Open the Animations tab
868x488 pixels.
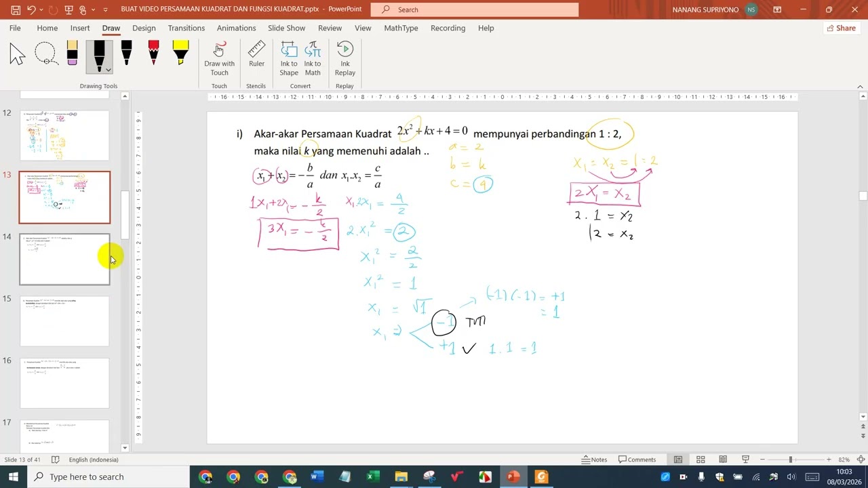point(236,28)
